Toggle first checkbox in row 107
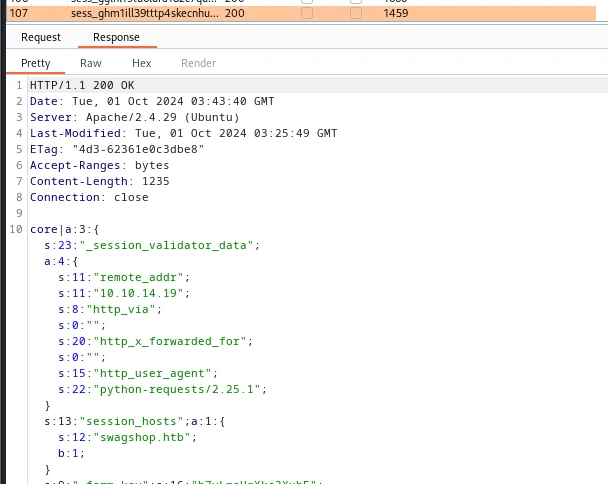Image resolution: width=608 pixels, height=484 pixels. (x=307, y=13)
